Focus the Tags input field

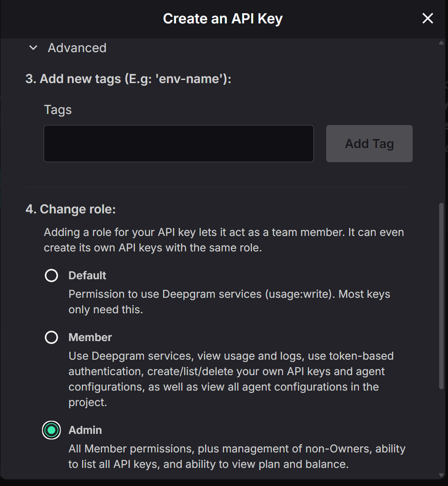[x=179, y=144]
